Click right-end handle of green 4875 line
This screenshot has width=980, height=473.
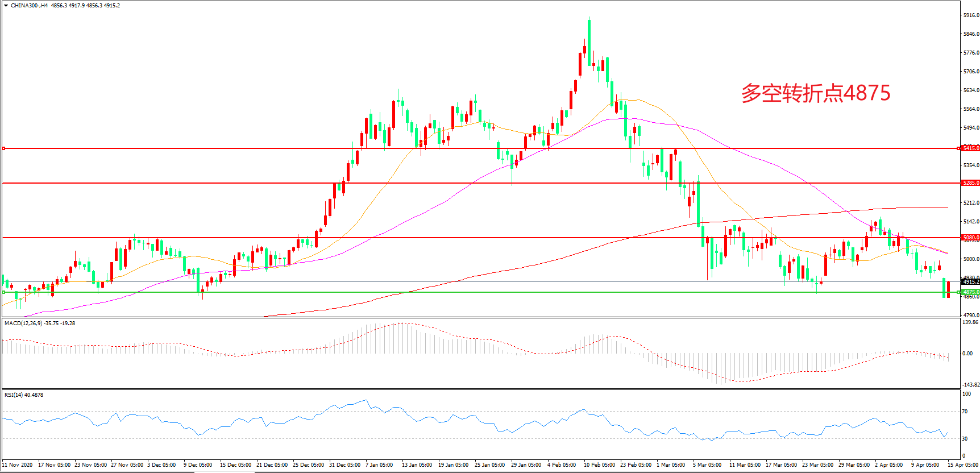[958, 292]
